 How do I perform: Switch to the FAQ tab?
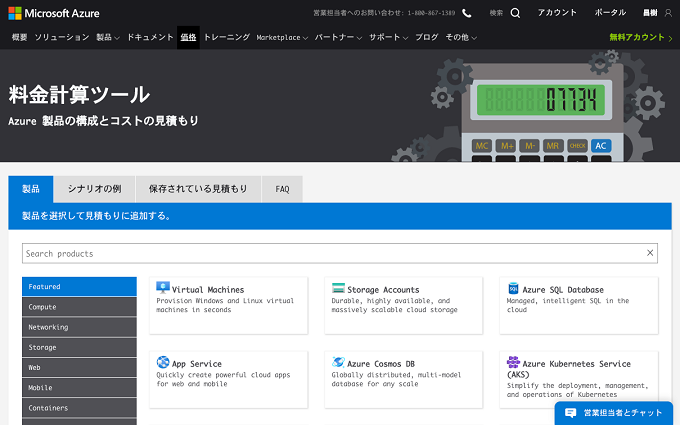282,189
